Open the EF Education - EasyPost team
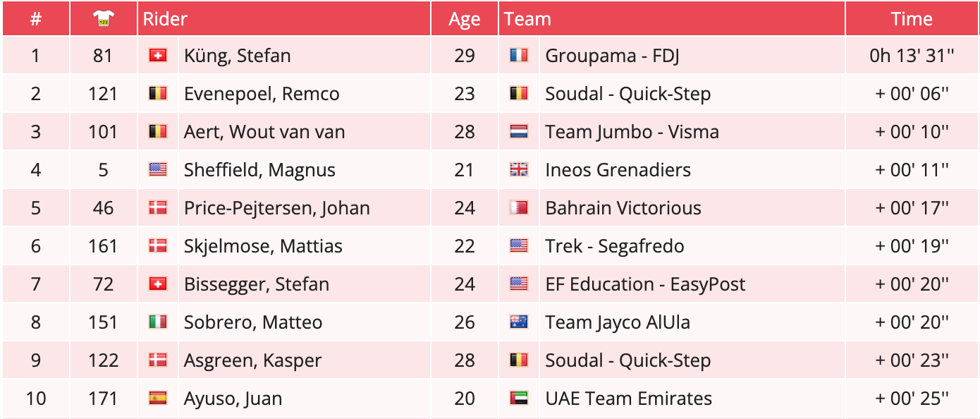Viewport: 980px width, 419px height. point(645,284)
